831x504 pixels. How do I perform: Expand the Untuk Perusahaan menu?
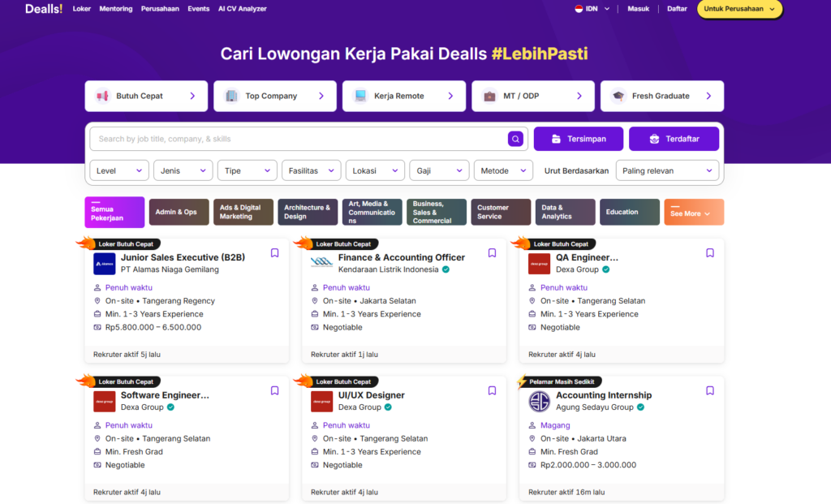pos(739,9)
